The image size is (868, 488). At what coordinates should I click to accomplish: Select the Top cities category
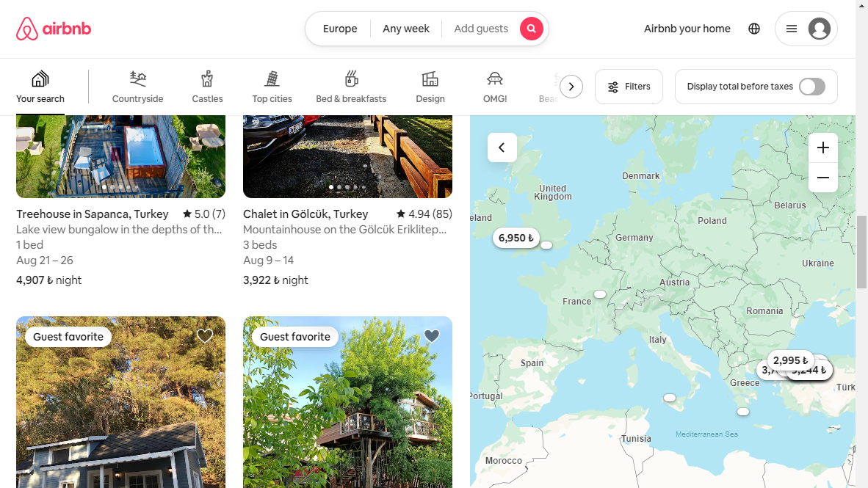coord(272,87)
